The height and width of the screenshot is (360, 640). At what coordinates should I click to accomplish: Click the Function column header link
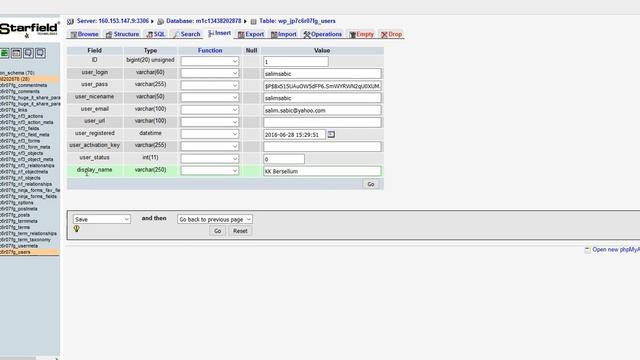tap(210, 51)
